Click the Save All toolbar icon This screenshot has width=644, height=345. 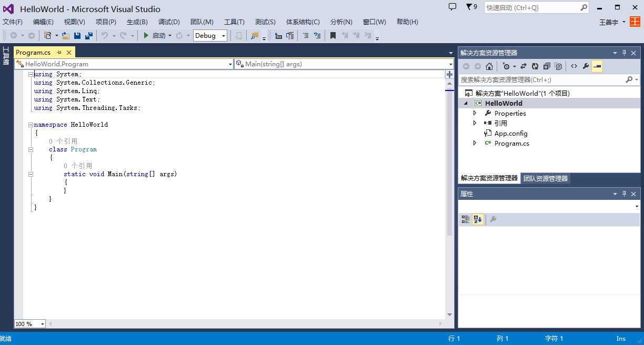[89, 36]
